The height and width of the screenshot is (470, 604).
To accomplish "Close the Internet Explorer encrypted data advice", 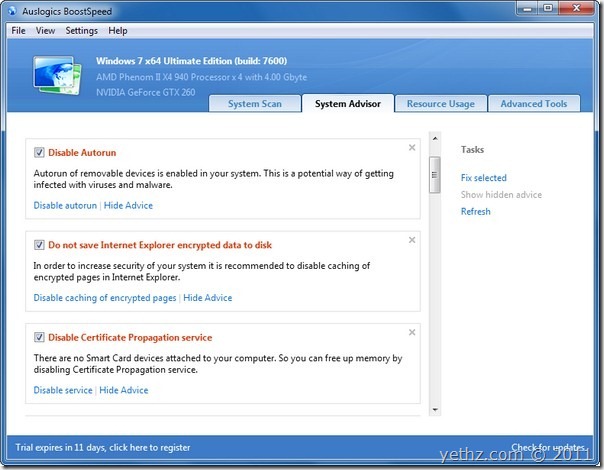I will 412,240.
